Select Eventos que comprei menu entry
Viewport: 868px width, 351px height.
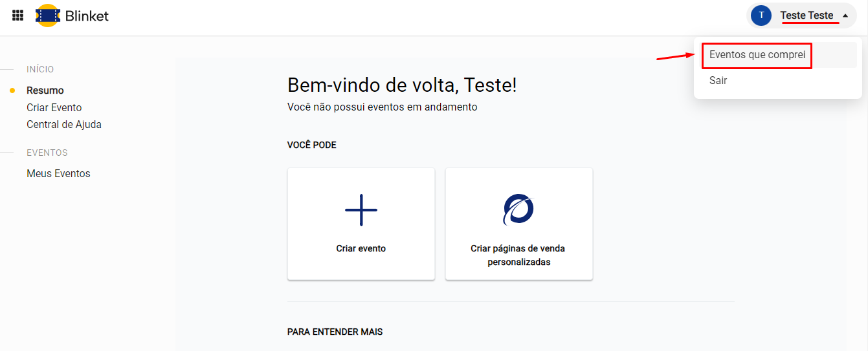pos(757,55)
